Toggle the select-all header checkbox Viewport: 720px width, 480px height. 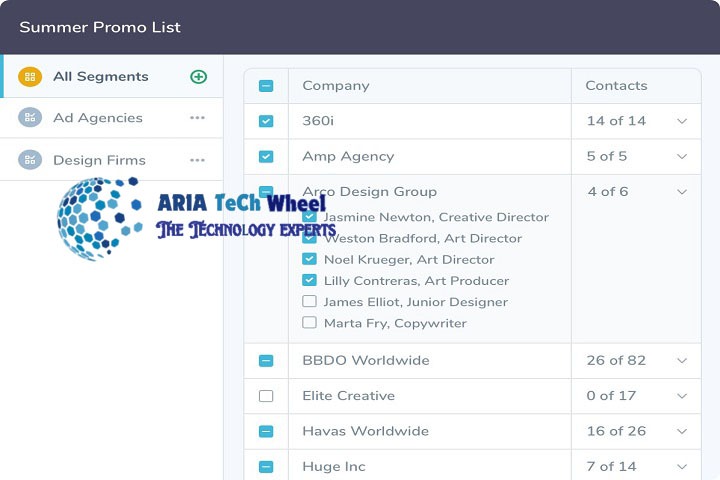coord(266,86)
